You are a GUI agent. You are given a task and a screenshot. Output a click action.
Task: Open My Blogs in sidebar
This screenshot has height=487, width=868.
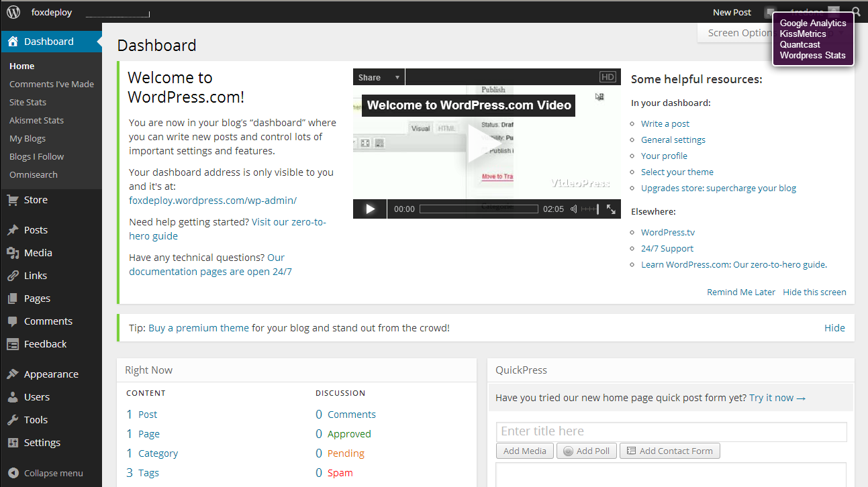click(28, 138)
